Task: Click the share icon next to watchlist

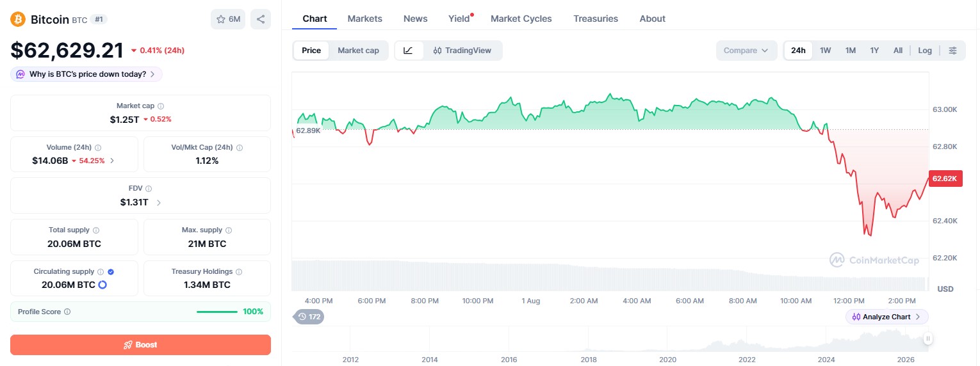Action: (x=261, y=19)
